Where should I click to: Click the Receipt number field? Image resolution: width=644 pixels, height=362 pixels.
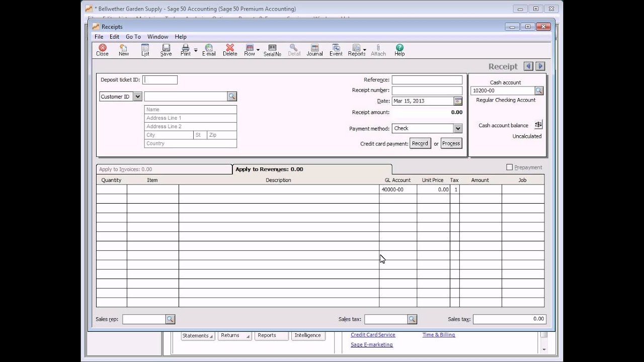[x=427, y=90]
